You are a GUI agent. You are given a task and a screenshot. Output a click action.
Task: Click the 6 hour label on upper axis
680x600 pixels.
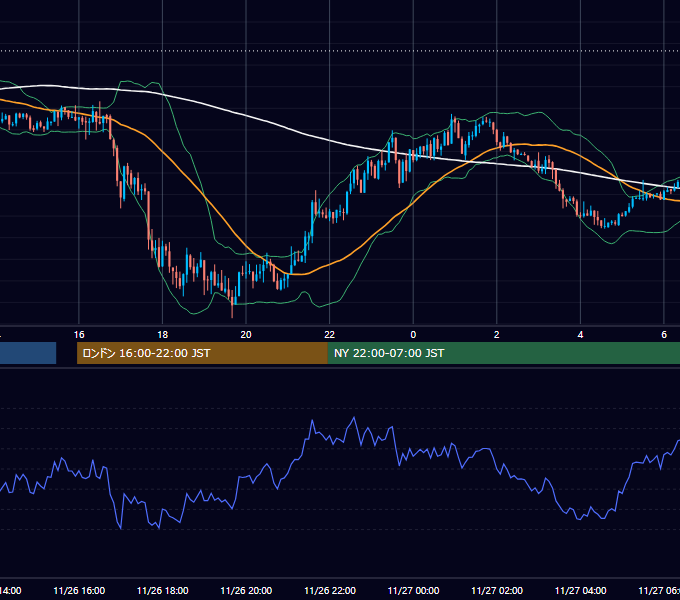pyautogui.click(x=664, y=335)
